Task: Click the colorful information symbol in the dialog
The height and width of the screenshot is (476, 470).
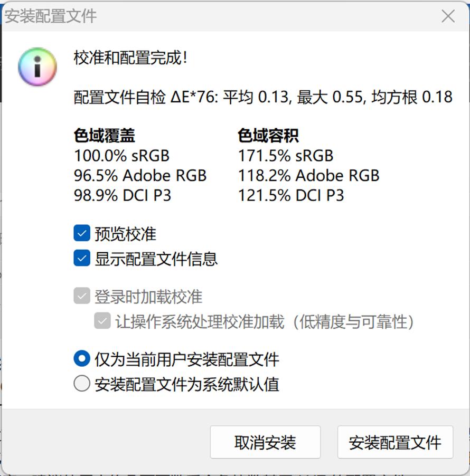Action: coord(37,67)
